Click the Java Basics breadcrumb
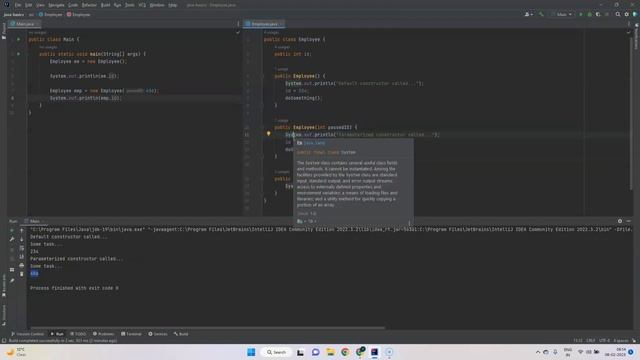The image size is (640, 360). click(14, 14)
